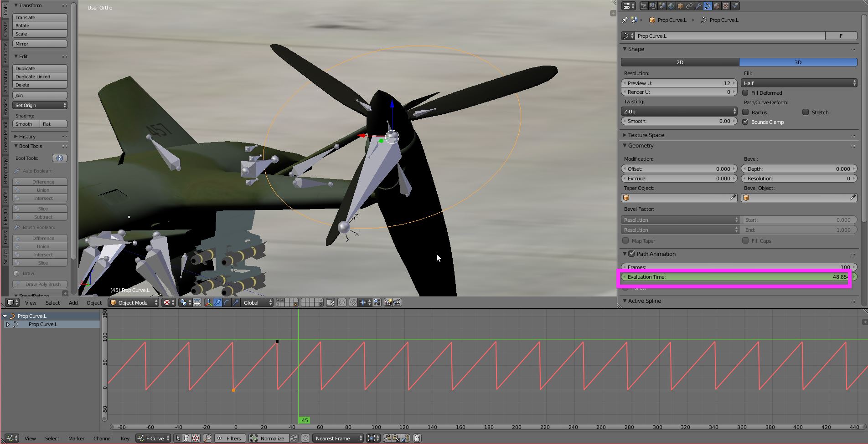Click the Filters button in graph header
The height and width of the screenshot is (444, 868).
[x=230, y=438]
